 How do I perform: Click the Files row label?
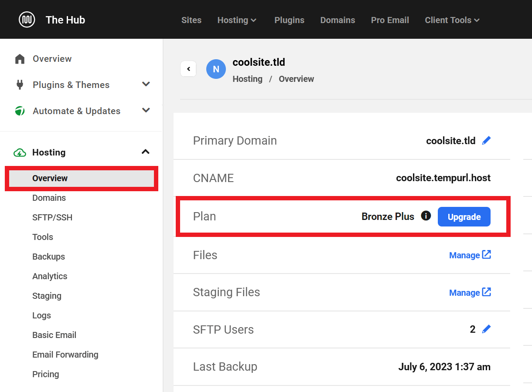pyautogui.click(x=205, y=255)
